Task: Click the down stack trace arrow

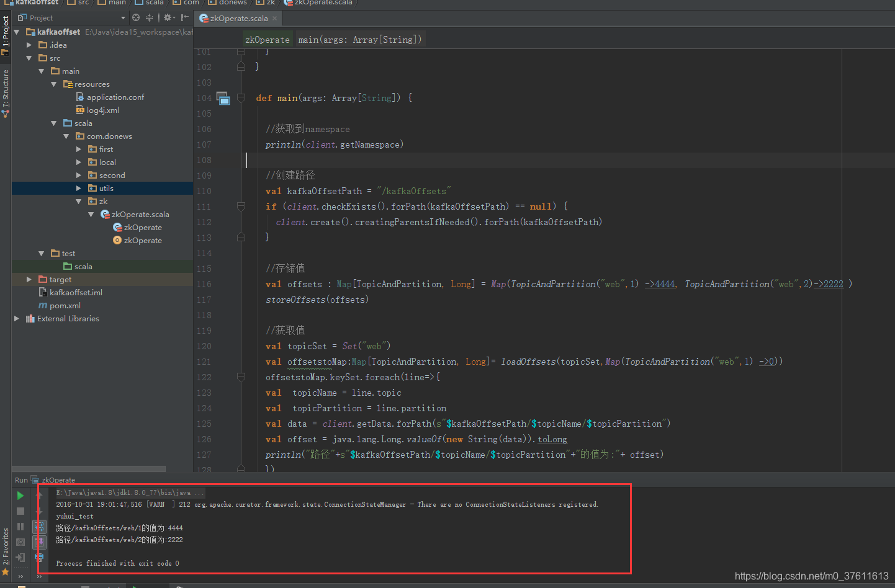Action: (x=39, y=511)
